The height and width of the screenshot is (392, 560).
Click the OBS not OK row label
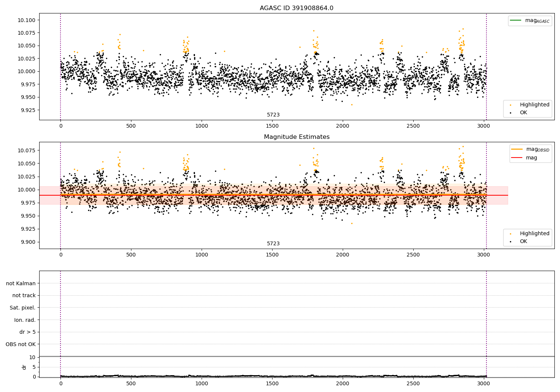pyautogui.click(x=21, y=344)
